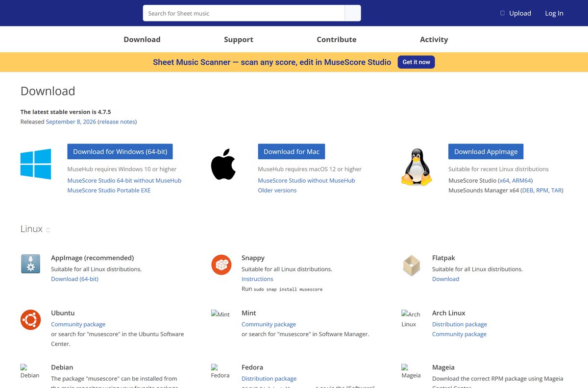588x388 pixels.
Task: Open the release notes link
Action: [x=117, y=121]
